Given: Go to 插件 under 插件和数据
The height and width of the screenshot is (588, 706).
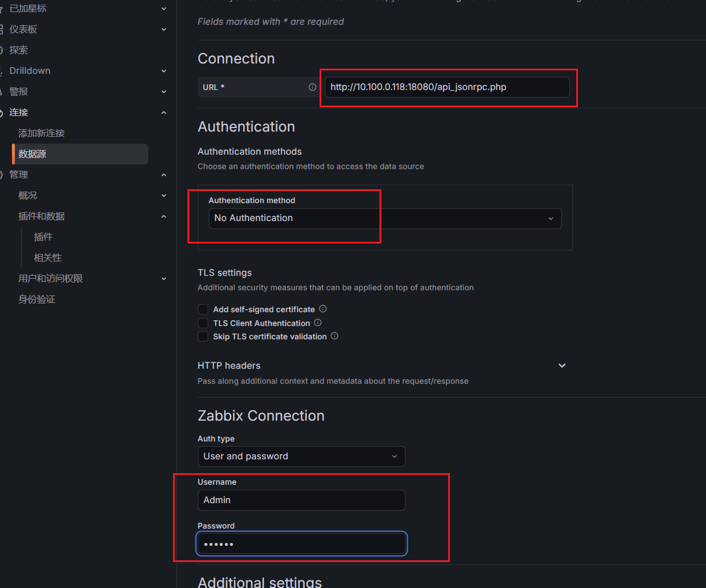Looking at the screenshot, I should 43,237.
